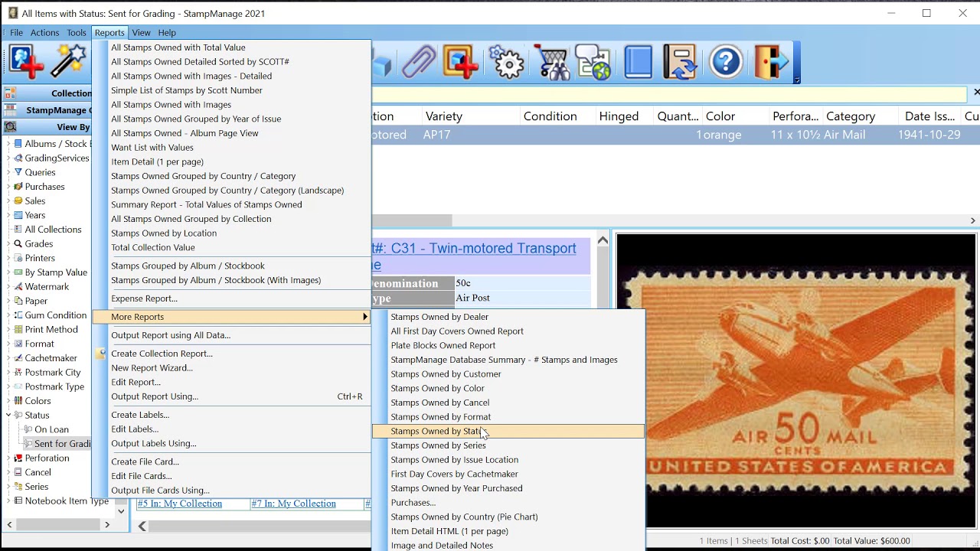Click the blue album book icon
Viewport: 980px width, 551px height.
tap(638, 62)
